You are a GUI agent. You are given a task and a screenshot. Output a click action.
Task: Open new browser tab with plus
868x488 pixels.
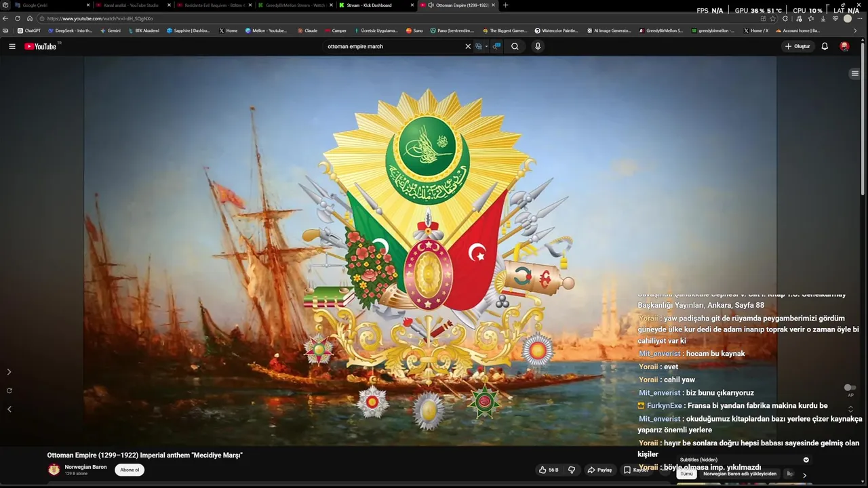coord(505,5)
